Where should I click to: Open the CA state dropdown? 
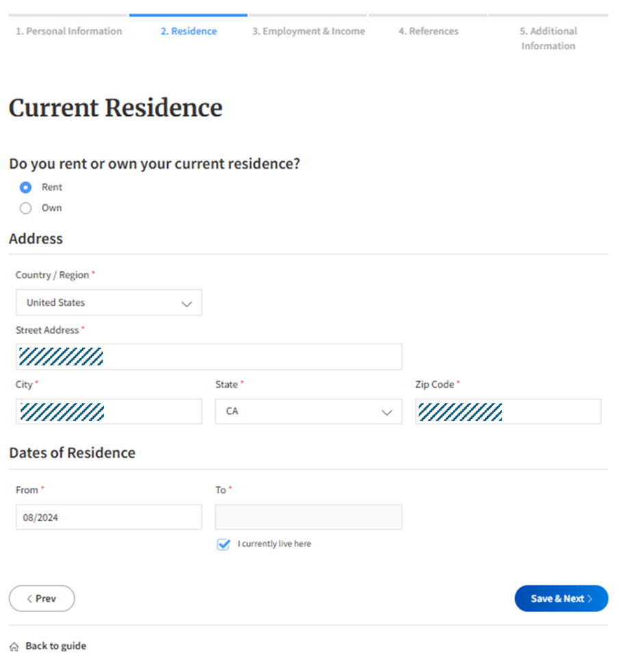pos(308,411)
